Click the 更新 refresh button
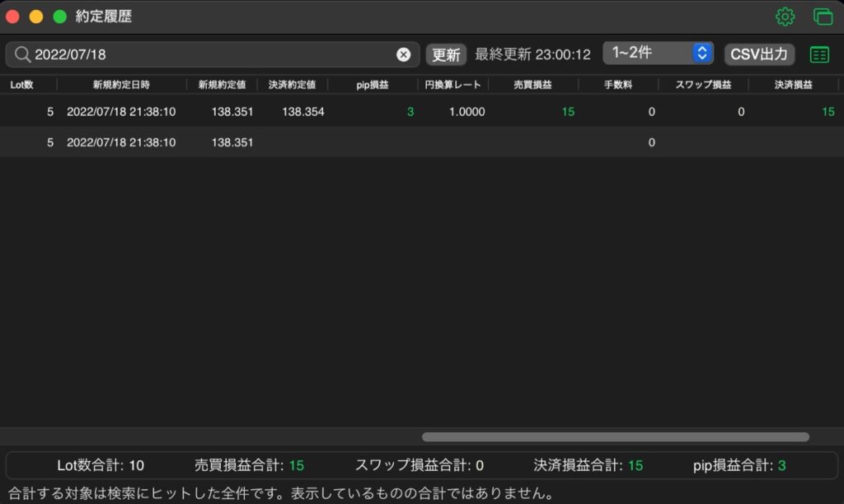 (x=446, y=54)
